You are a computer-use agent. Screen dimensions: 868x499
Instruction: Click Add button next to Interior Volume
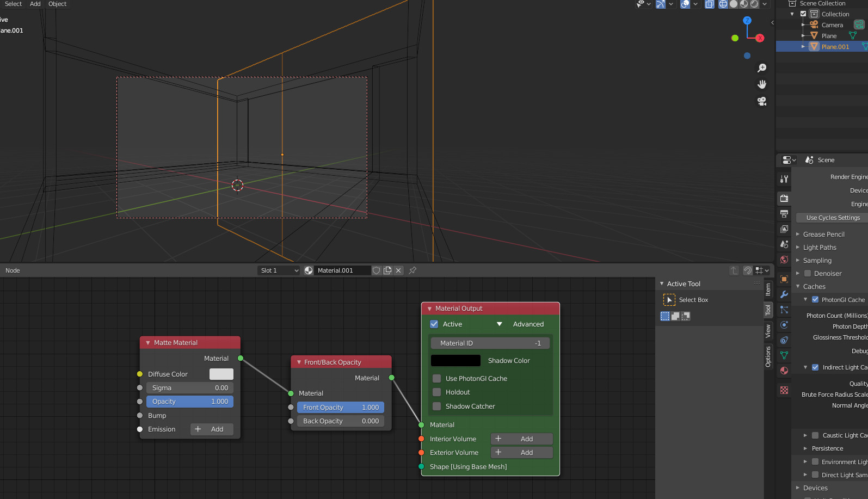pos(521,439)
